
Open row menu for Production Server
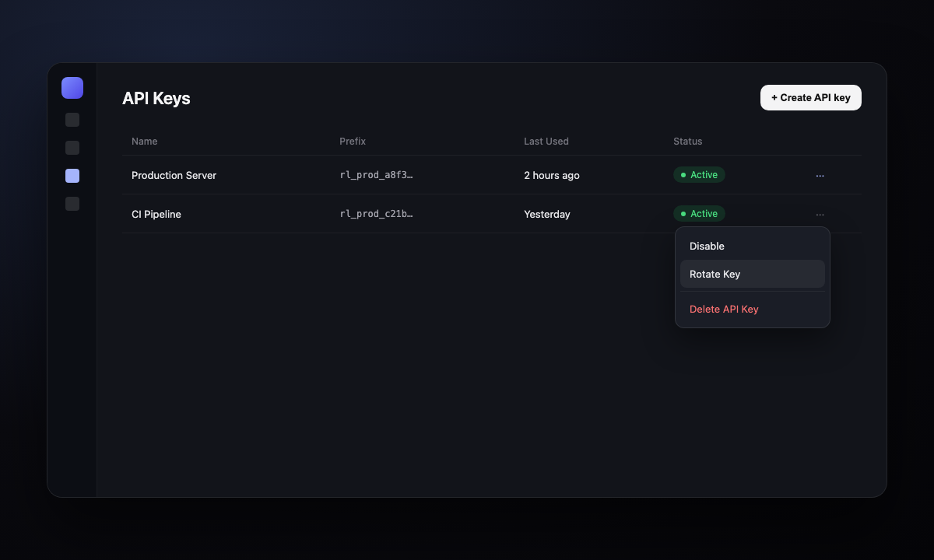click(x=820, y=176)
